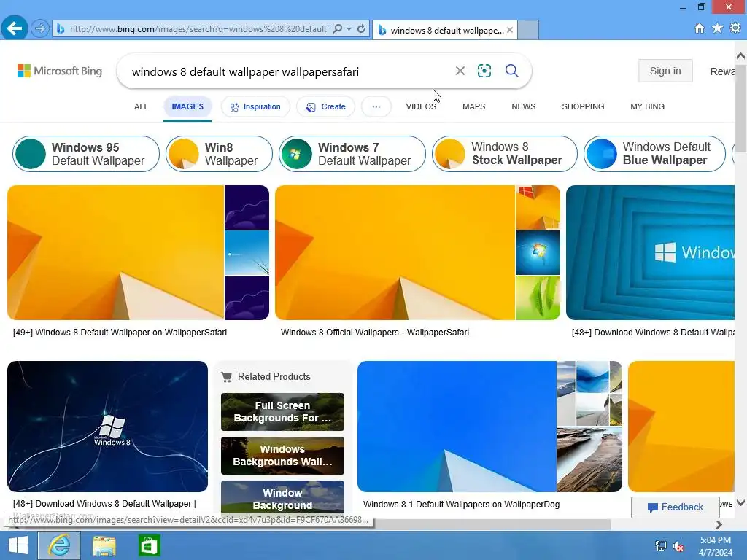
Task: Open the address bar autocomplete dropdown arrow
Action: click(349, 29)
